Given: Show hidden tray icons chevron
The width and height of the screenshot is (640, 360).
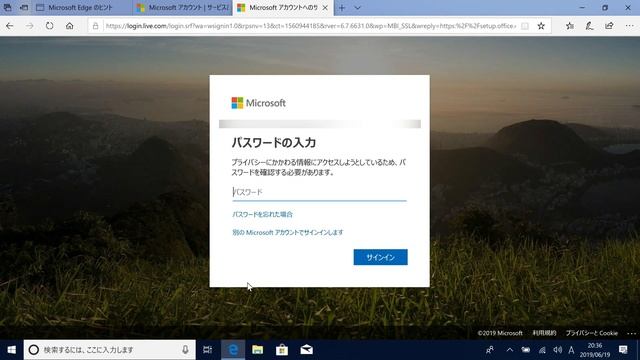Looking at the screenshot, I should coord(509,350).
